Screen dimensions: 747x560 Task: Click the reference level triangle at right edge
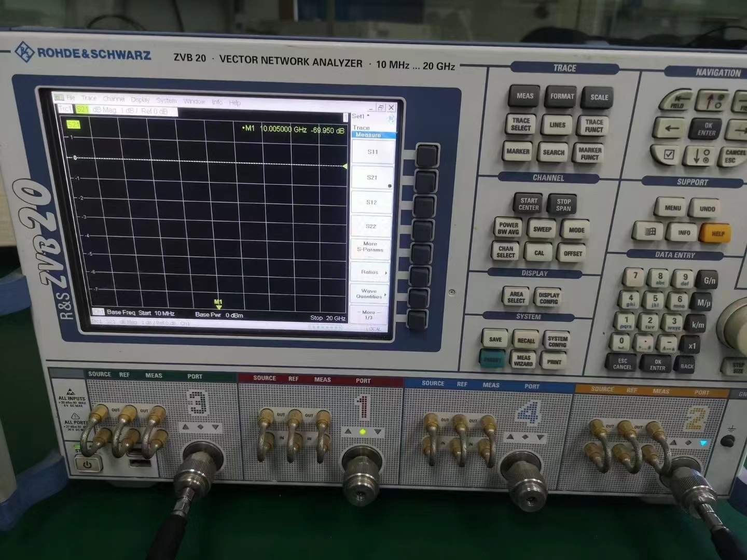pos(345,166)
